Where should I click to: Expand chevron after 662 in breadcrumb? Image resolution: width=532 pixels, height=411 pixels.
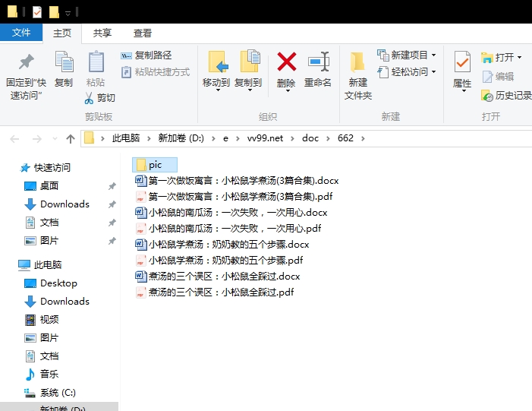(x=363, y=138)
